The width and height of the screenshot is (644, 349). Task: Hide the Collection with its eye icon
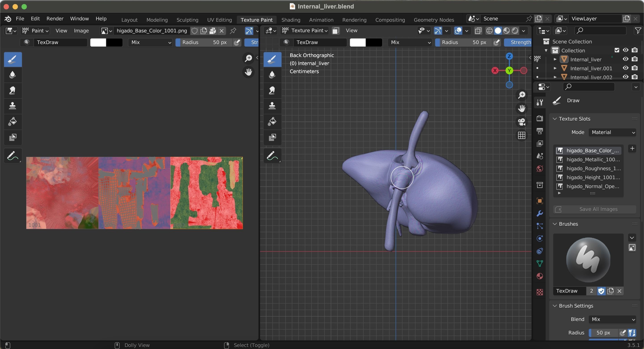click(x=625, y=50)
